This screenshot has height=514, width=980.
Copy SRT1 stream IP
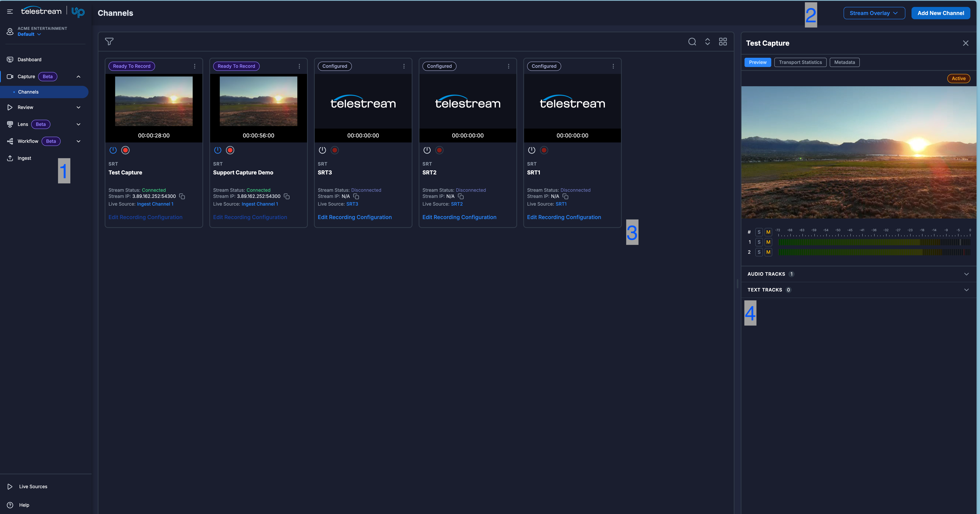(565, 197)
